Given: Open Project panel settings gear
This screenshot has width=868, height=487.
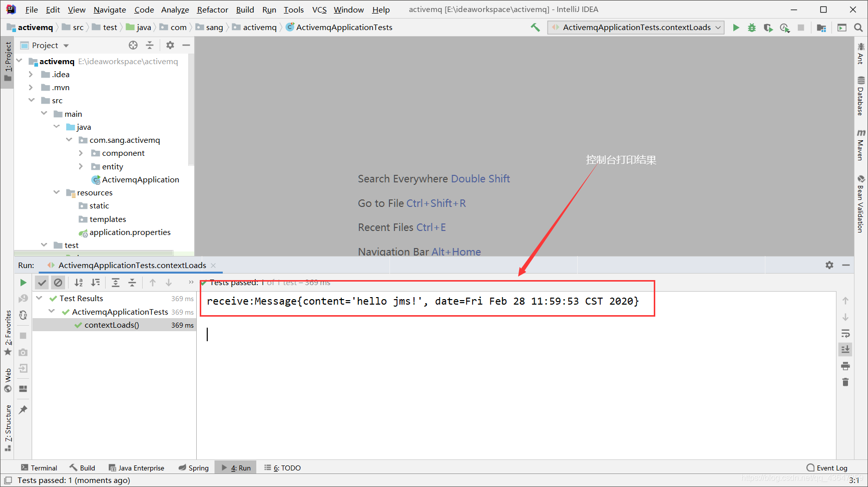Looking at the screenshot, I should pyautogui.click(x=170, y=45).
